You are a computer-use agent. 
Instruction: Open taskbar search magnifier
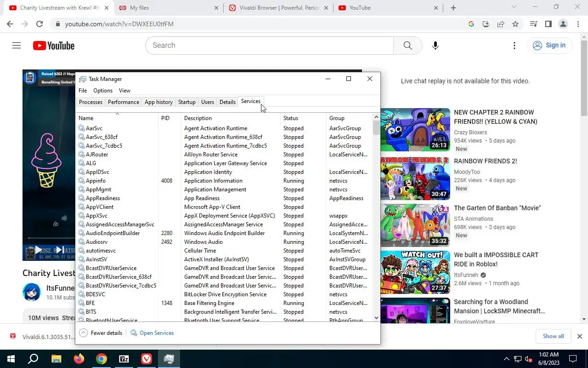pos(33,359)
